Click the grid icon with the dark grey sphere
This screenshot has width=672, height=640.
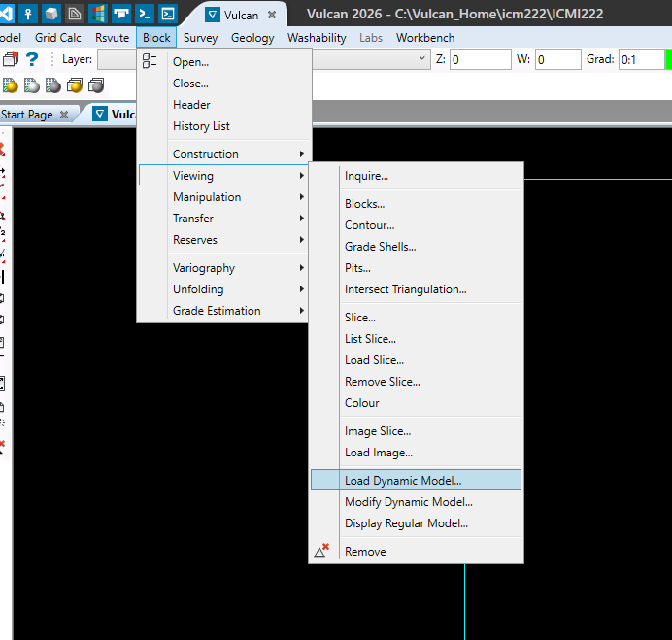53,85
